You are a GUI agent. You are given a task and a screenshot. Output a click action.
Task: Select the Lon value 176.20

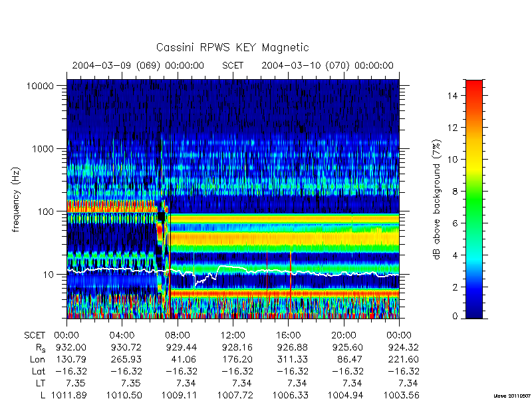point(237,359)
